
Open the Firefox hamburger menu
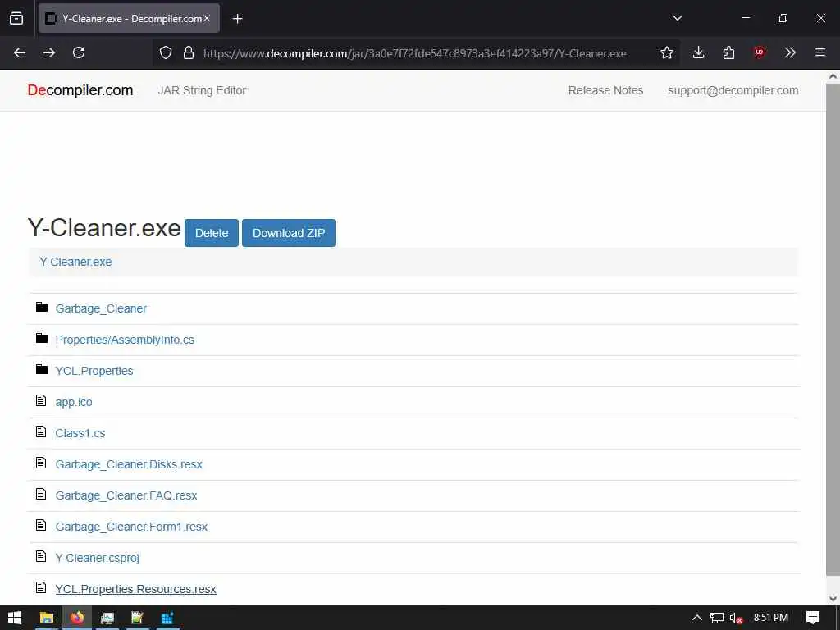pos(820,52)
